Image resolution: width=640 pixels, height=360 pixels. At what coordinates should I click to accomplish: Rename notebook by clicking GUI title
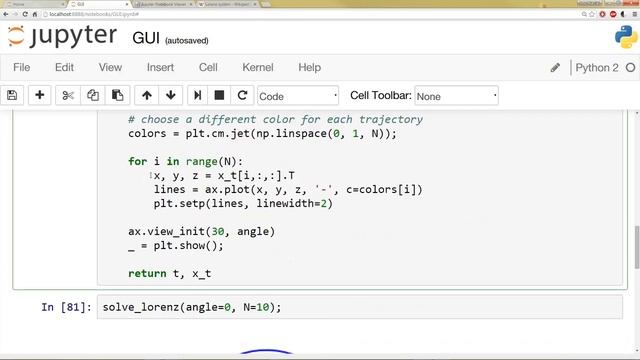(146, 38)
